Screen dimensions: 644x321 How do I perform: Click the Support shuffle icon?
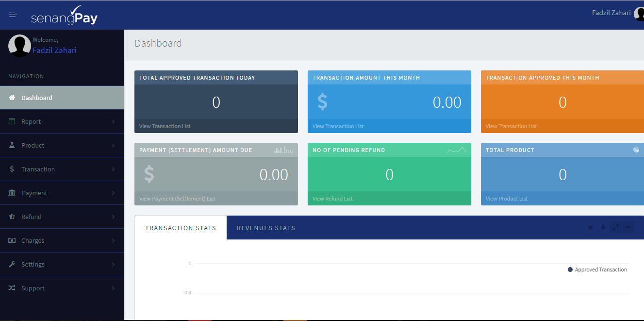click(12, 288)
